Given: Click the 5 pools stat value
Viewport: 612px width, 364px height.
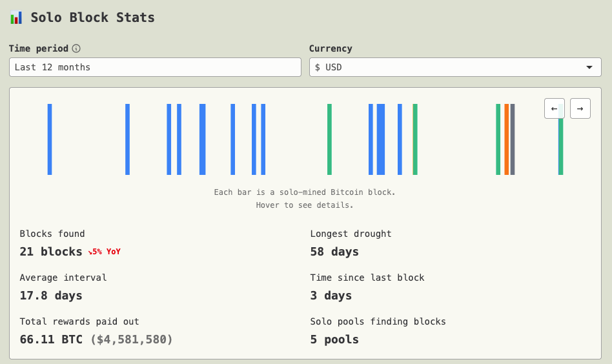Looking at the screenshot, I should [x=334, y=339].
